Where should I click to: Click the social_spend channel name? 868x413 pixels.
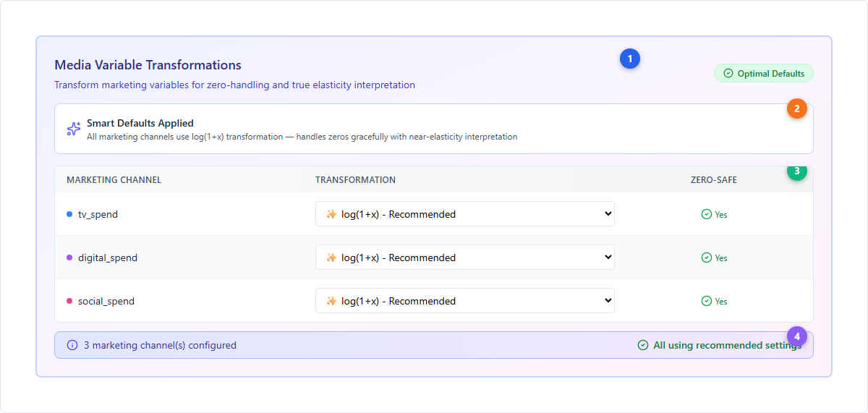click(x=106, y=301)
